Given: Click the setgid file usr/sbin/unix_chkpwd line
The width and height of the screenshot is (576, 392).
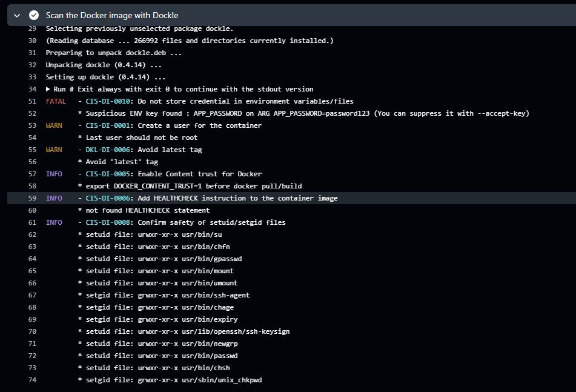Looking at the screenshot, I should (x=170, y=380).
